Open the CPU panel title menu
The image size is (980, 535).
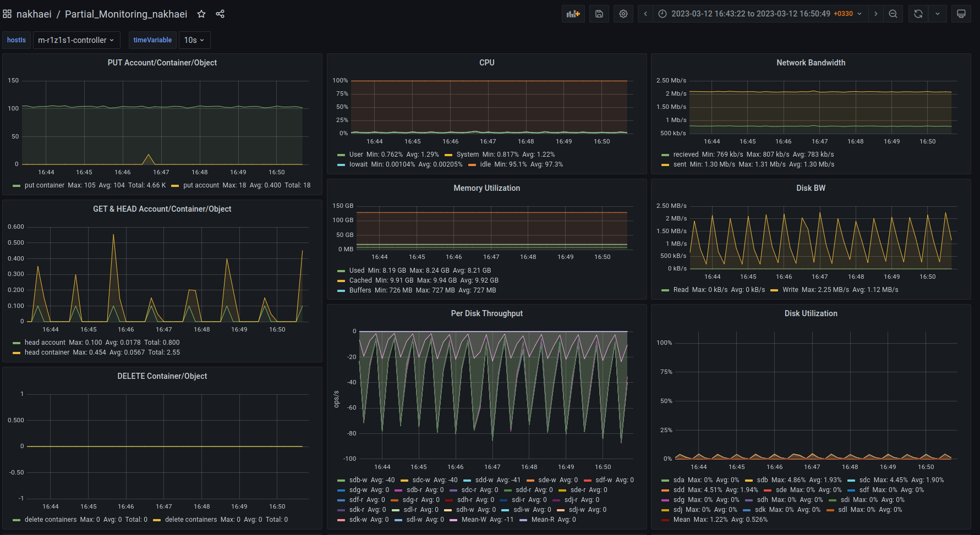click(486, 63)
